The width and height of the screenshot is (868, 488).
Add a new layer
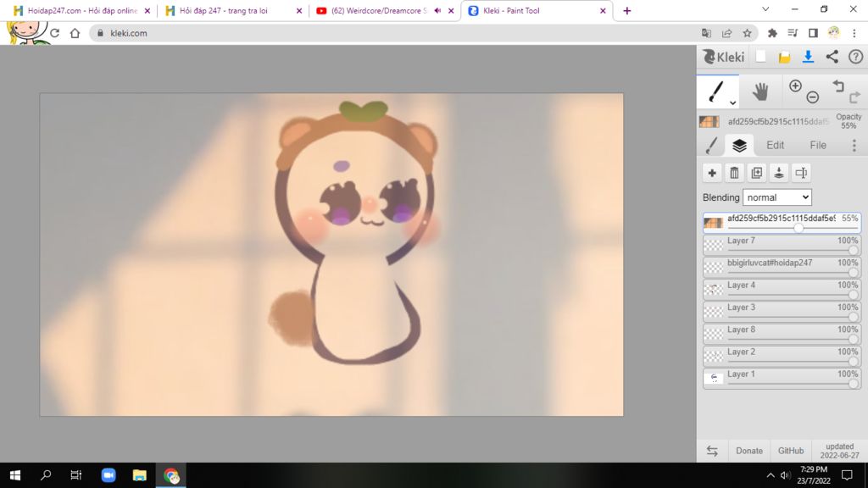[x=712, y=173]
